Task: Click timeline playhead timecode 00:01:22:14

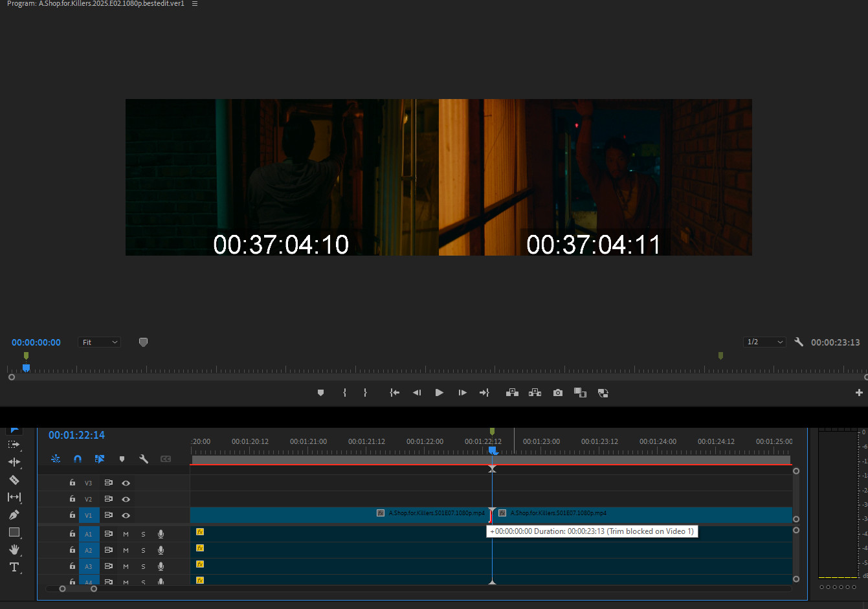Action: click(x=76, y=435)
